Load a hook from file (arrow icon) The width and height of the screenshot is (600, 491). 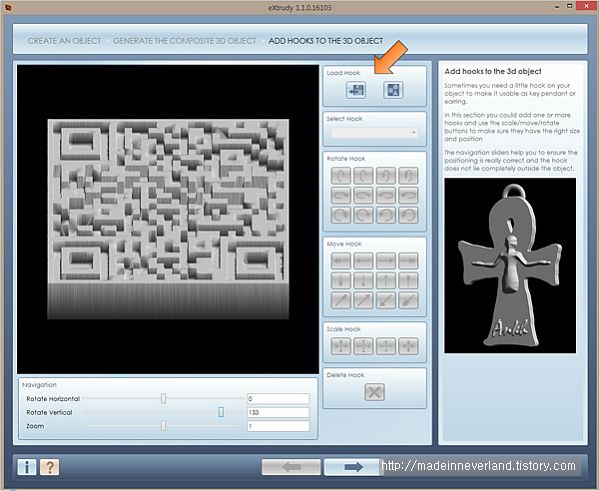(355, 90)
